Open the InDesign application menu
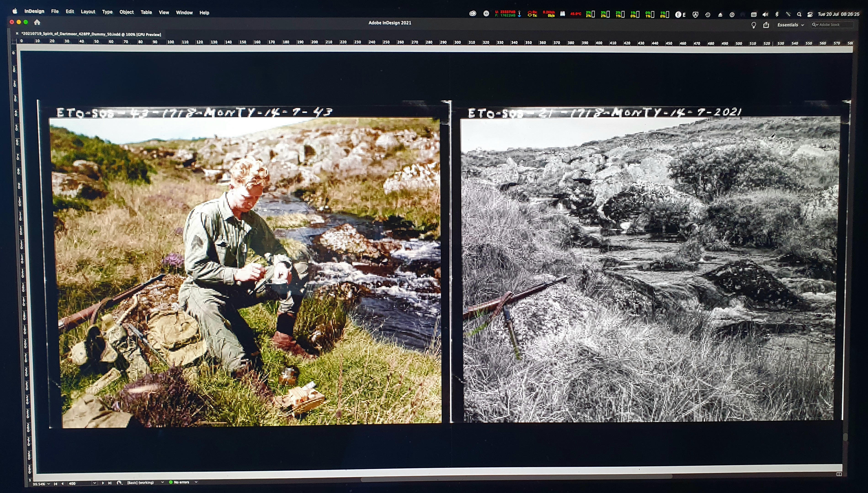 click(34, 11)
